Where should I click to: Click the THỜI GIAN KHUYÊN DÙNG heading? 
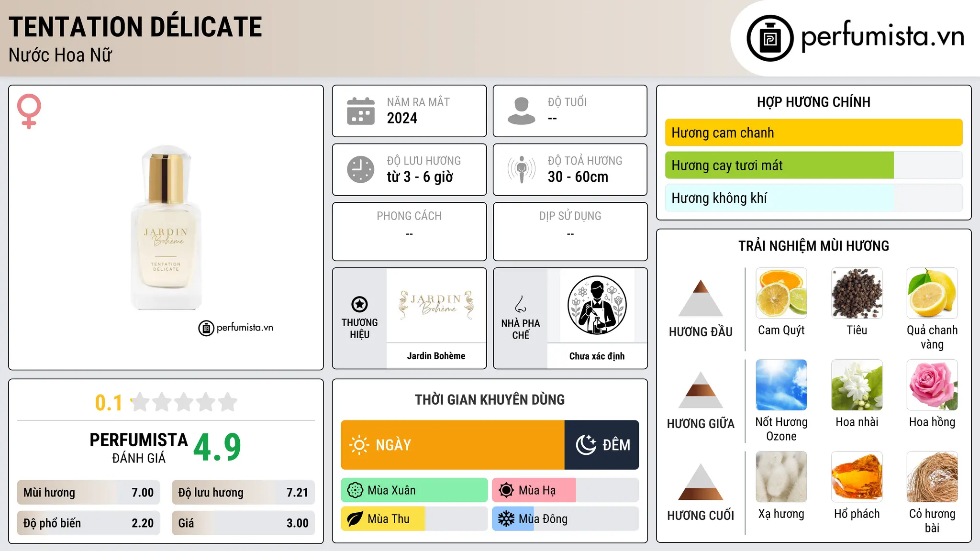490,399
